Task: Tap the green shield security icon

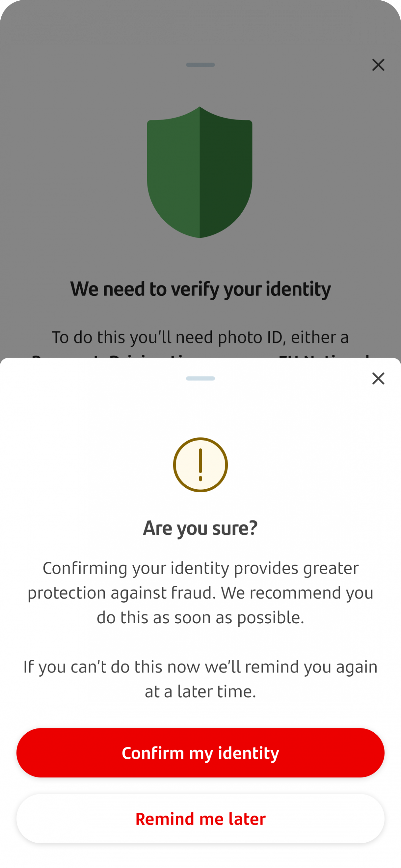Action: [200, 172]
